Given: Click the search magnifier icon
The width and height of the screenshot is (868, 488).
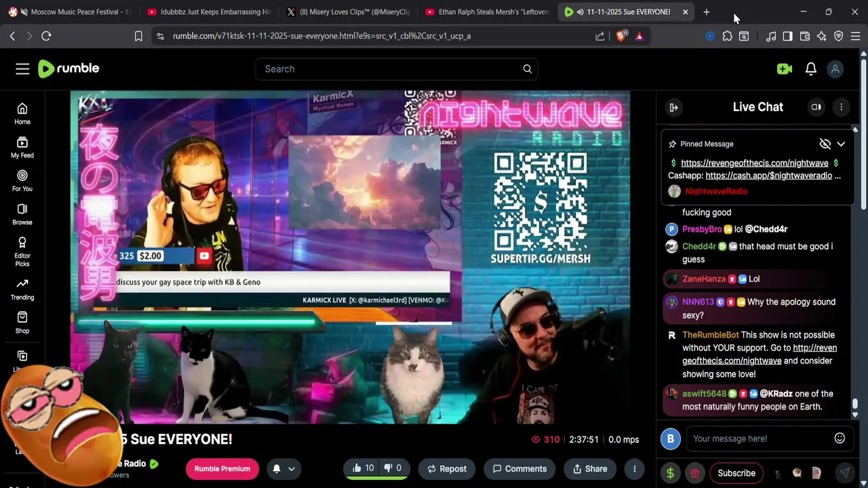Looking at the screenshot, I should (527, 68).
